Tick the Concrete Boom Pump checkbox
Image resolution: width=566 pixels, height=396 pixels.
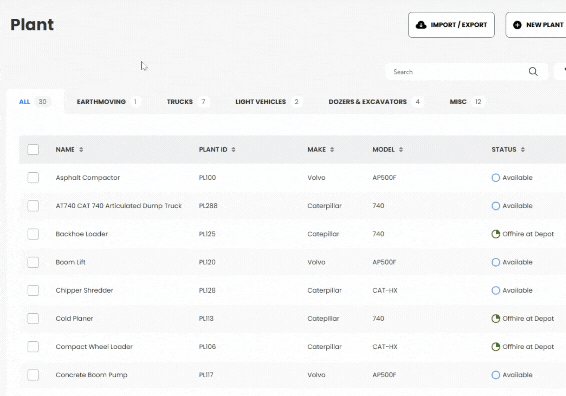pyautogui.click(x=33, y=375)
